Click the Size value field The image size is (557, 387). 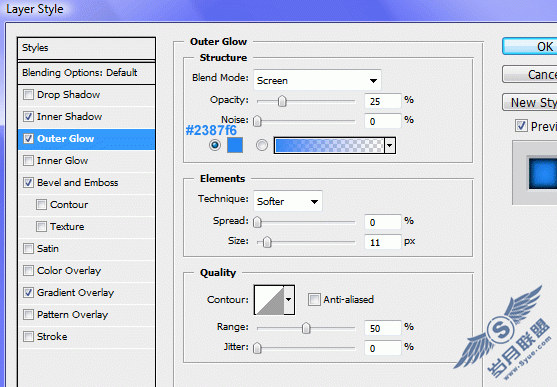pos(383,242)
